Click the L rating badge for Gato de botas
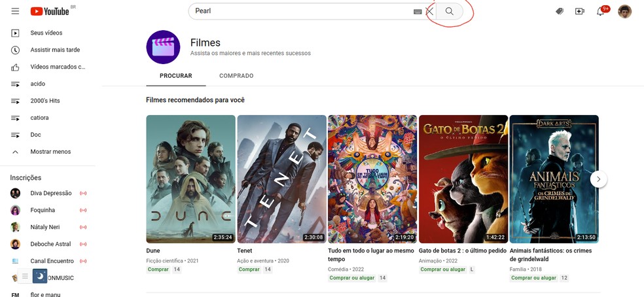The image size is (644, 297). 472,270
